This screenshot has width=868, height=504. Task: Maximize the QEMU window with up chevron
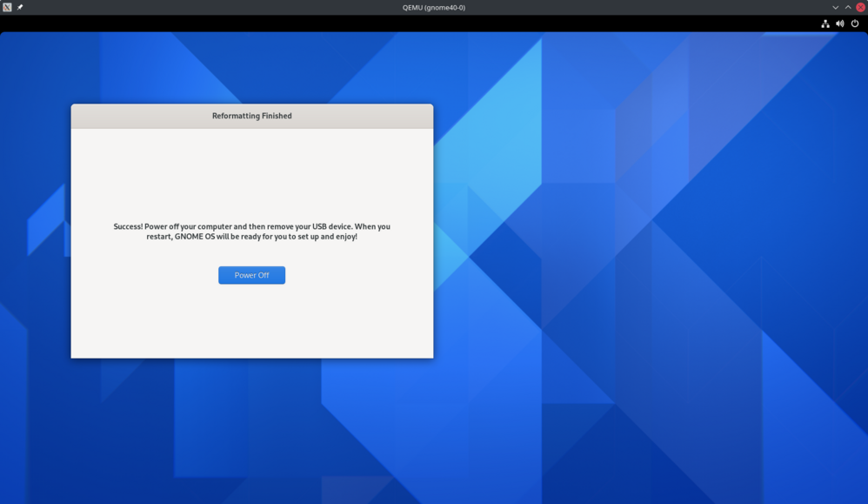(847, 7)
